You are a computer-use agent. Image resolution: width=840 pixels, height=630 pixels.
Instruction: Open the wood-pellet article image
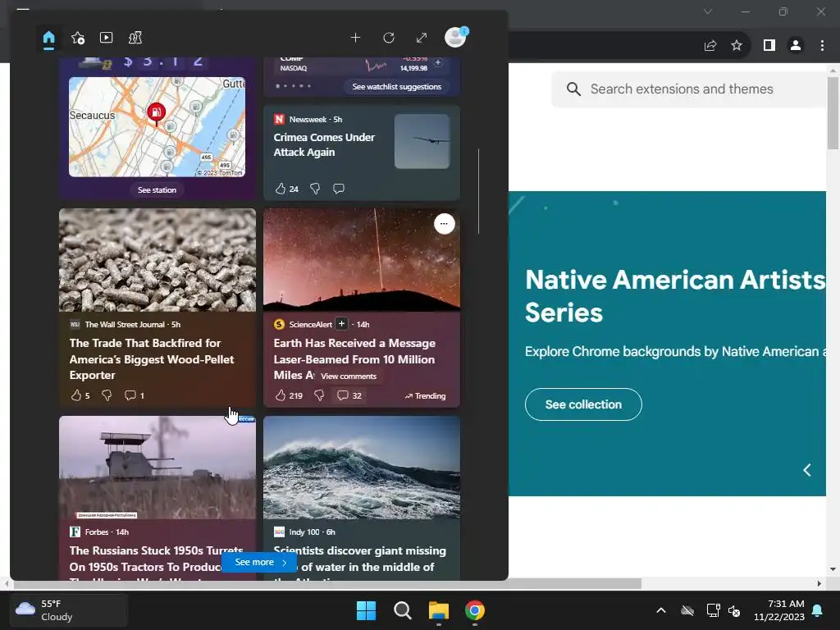pos(157,260)
